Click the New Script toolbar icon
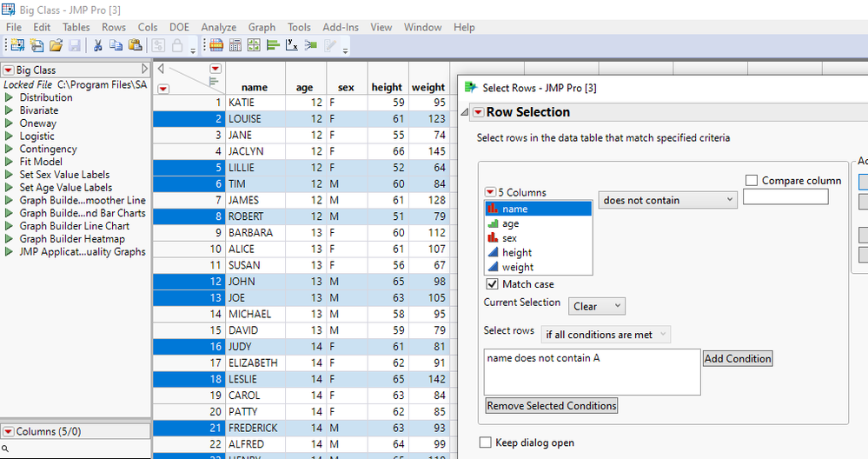Viewport: 868px width, 459px height. point(37,45)
